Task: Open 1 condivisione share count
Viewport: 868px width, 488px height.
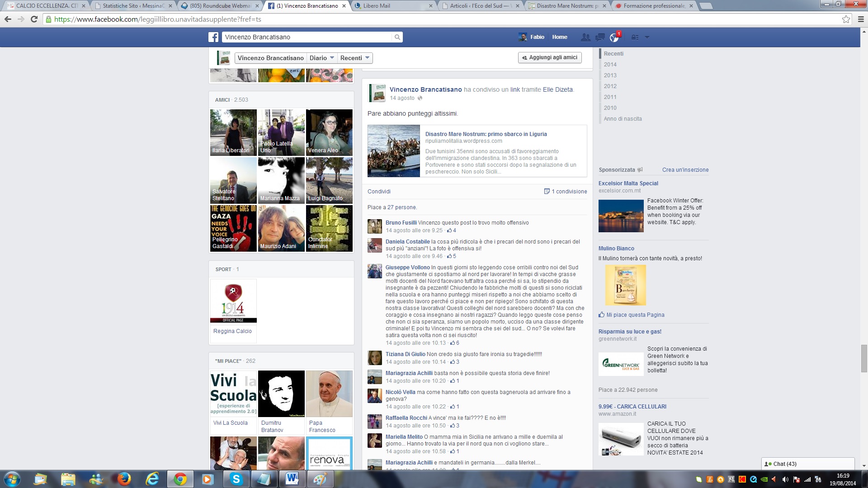Action: [x=566, y=192]
